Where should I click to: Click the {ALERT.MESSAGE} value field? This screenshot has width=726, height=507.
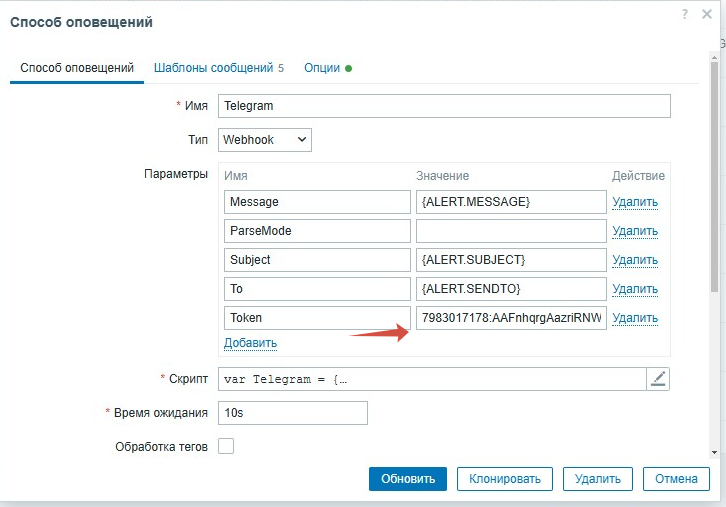[x=511, y=202]
